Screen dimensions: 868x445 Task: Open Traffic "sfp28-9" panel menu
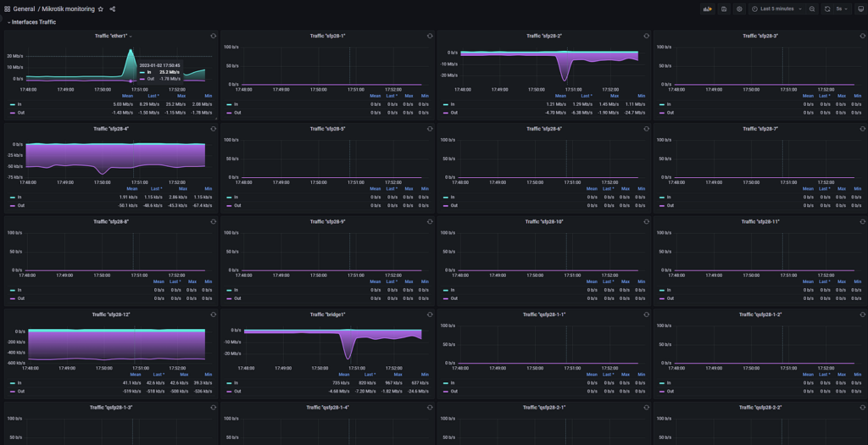(327, 222)
